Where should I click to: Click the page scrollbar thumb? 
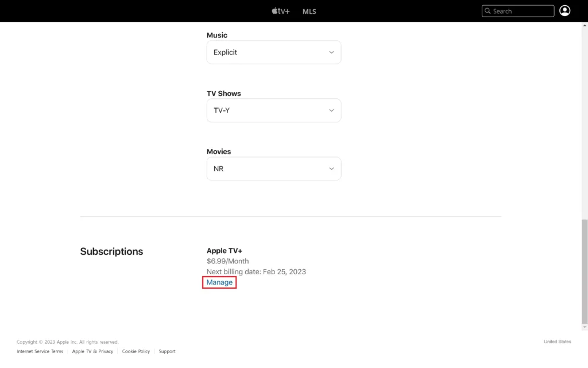[585, 271]
